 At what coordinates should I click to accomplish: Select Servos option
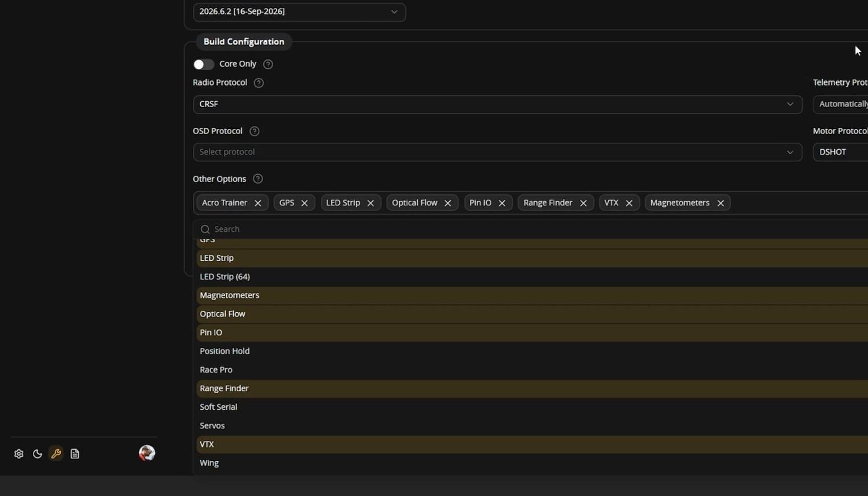coord(532,425)
